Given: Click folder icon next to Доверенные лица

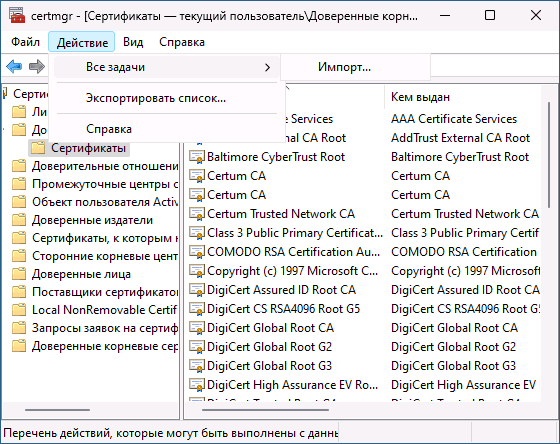Looking at the screenshot, I should tap(19, 274).
